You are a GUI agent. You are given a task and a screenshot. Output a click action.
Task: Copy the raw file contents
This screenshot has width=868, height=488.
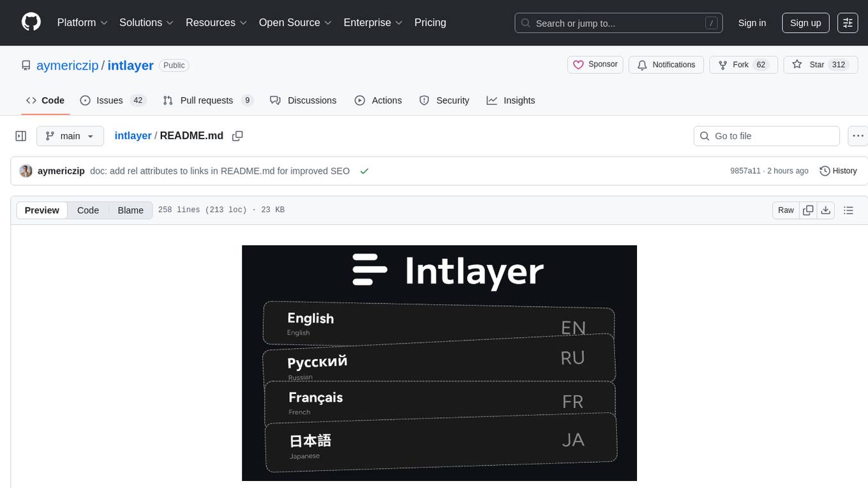tap(808, 210)
